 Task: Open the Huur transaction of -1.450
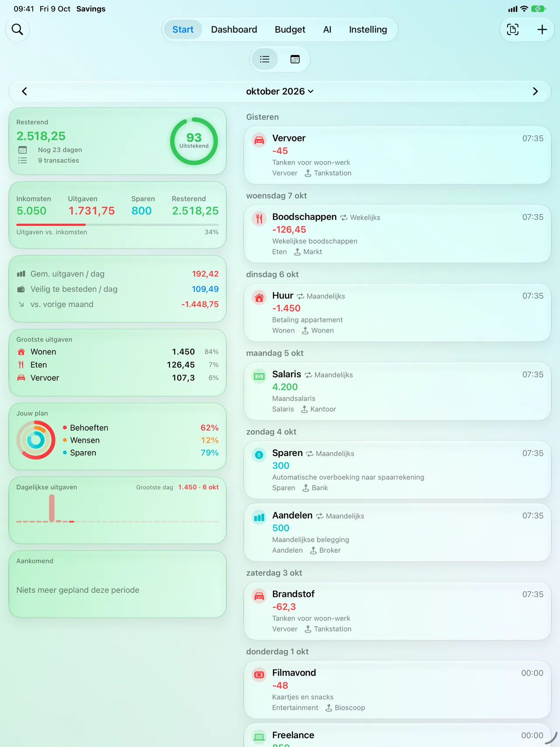point(397,312)
